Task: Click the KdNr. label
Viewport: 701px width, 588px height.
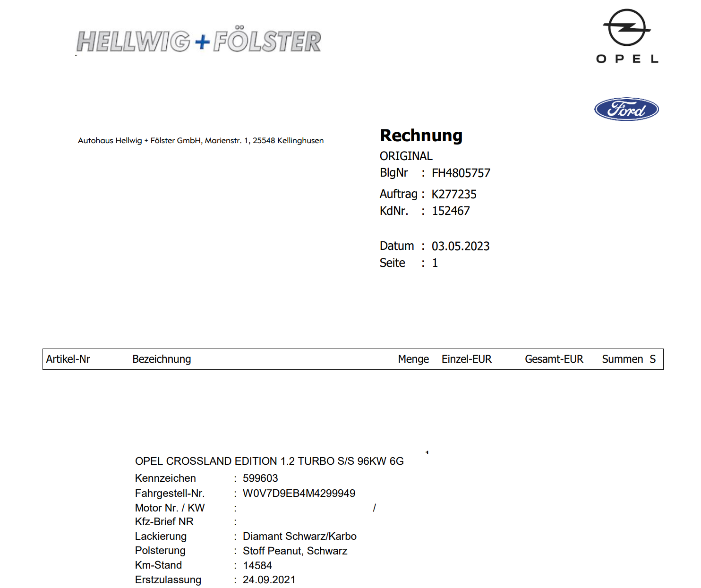Action: [x=394, y=211]
